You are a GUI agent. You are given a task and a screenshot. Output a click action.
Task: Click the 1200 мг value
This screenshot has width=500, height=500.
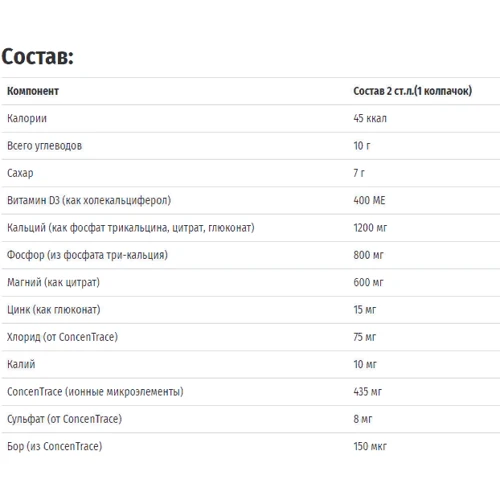click(370, 228)
